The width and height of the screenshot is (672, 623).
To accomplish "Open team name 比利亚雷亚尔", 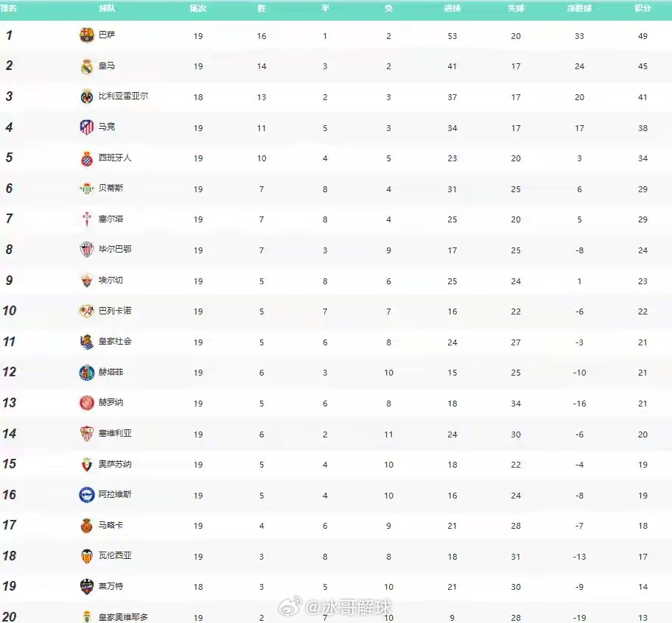I will [124, 96].
